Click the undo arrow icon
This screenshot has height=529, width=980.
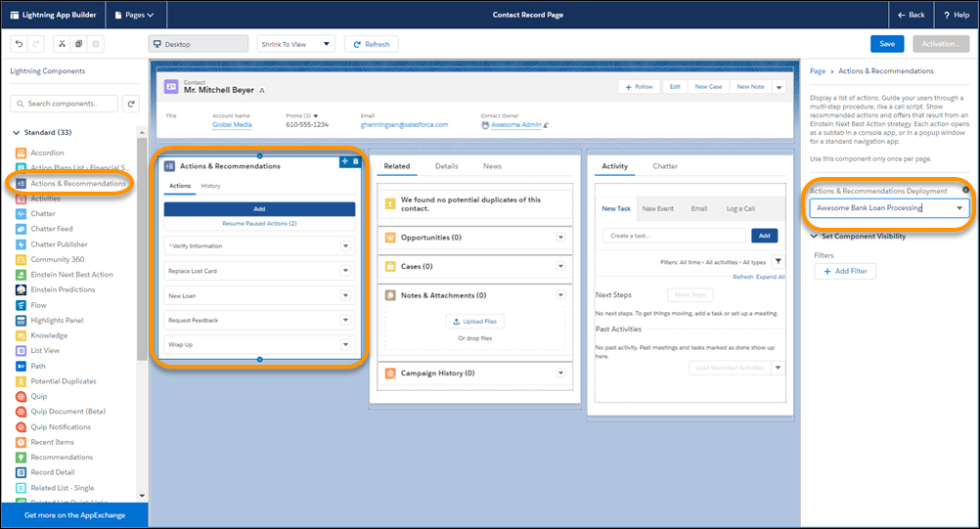tap(20, 44)
